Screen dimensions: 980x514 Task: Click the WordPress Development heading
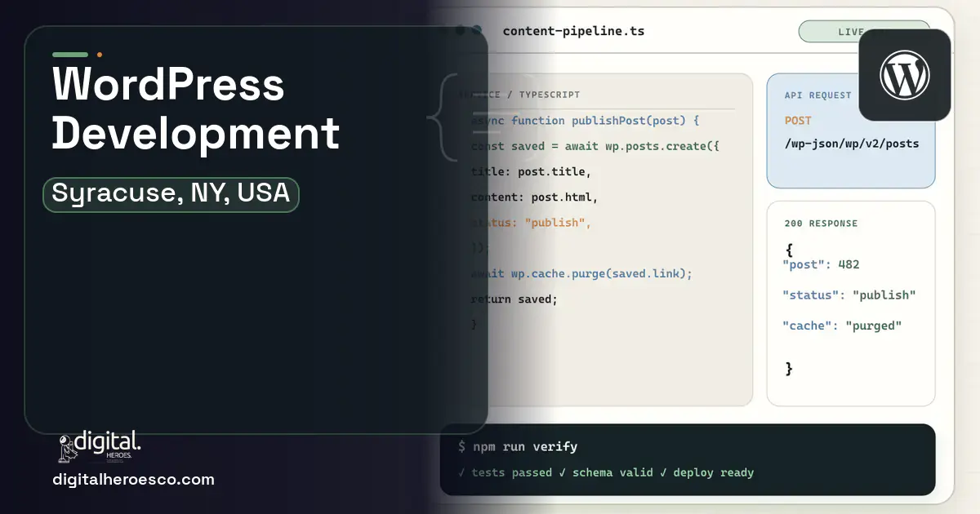point(196,109)
